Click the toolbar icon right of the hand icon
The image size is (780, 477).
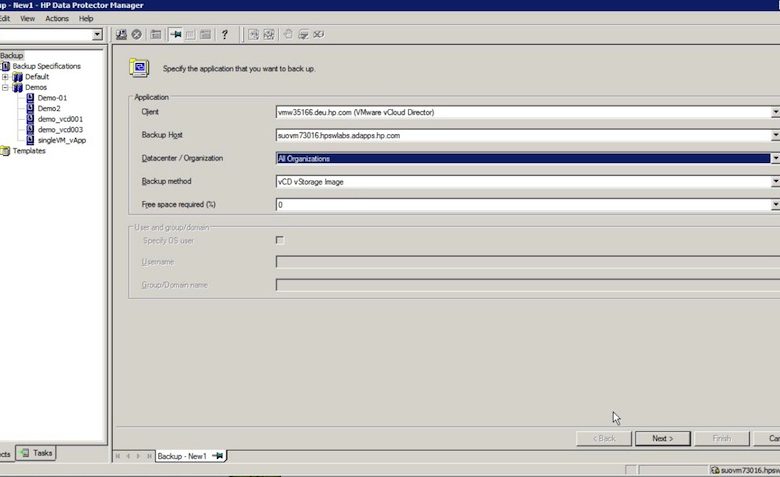coord(303,34)
